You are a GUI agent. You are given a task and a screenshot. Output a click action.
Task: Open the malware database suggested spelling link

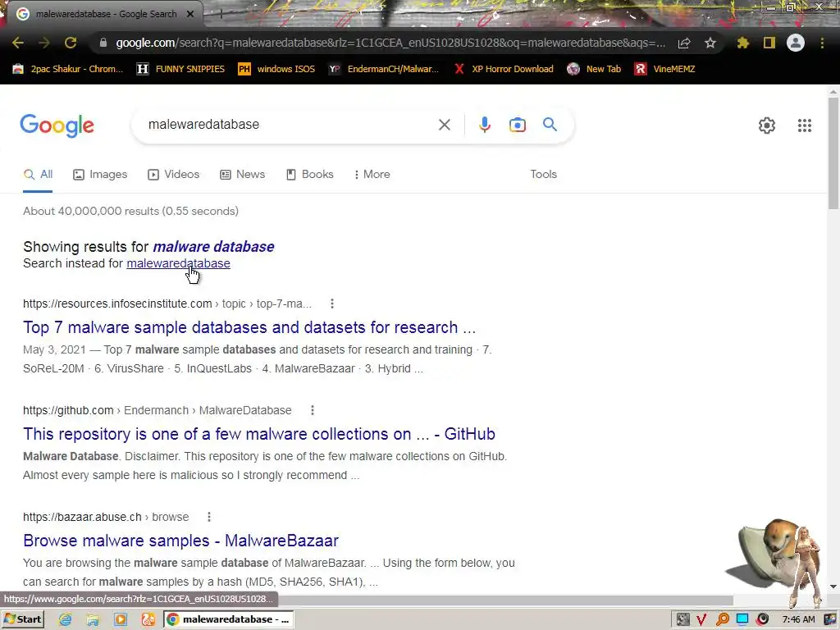(x=214, y=246)
